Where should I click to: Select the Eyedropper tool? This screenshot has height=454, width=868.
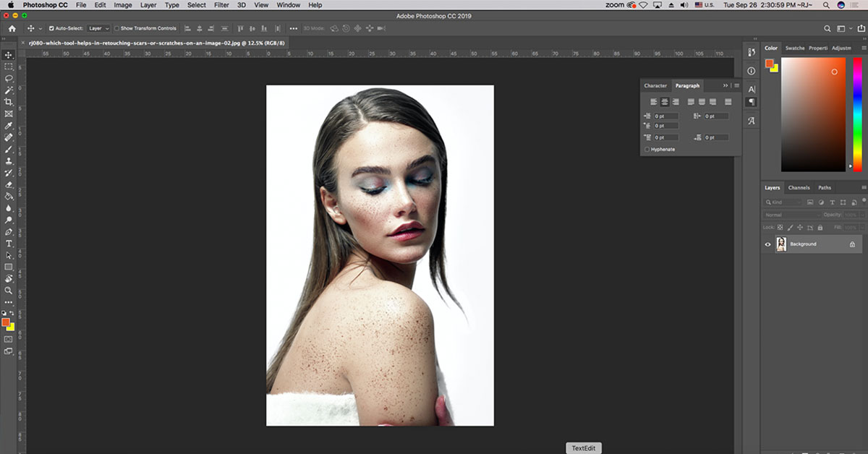(9, 126)
